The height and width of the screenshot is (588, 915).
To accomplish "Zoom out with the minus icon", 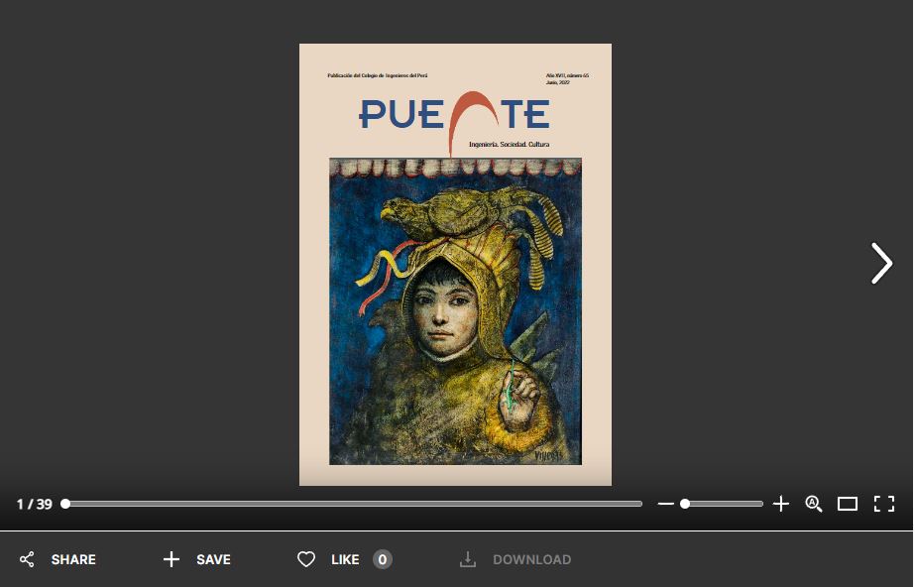I will tap(666, 504).
